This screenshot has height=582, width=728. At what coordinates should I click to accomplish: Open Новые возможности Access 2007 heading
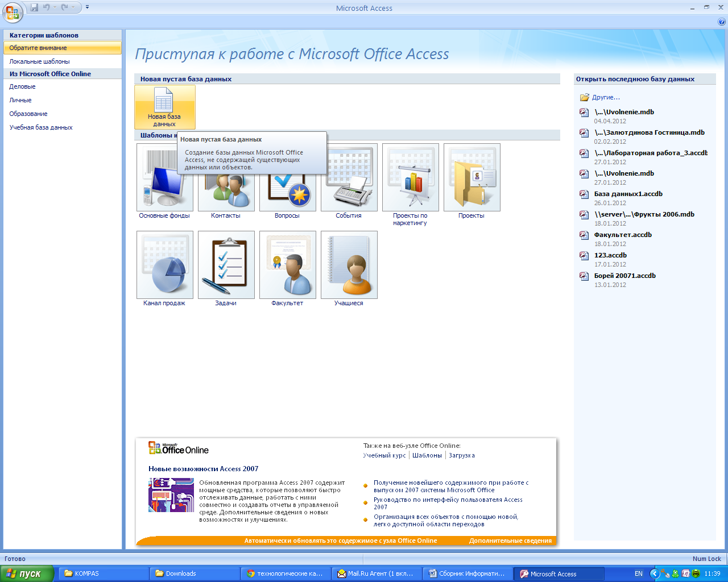(204, 469)
